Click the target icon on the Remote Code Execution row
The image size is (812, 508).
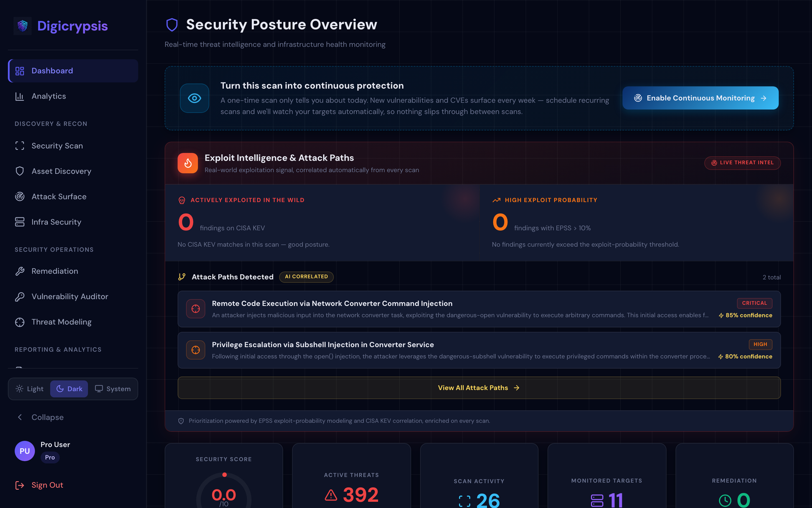pos(195,309)
